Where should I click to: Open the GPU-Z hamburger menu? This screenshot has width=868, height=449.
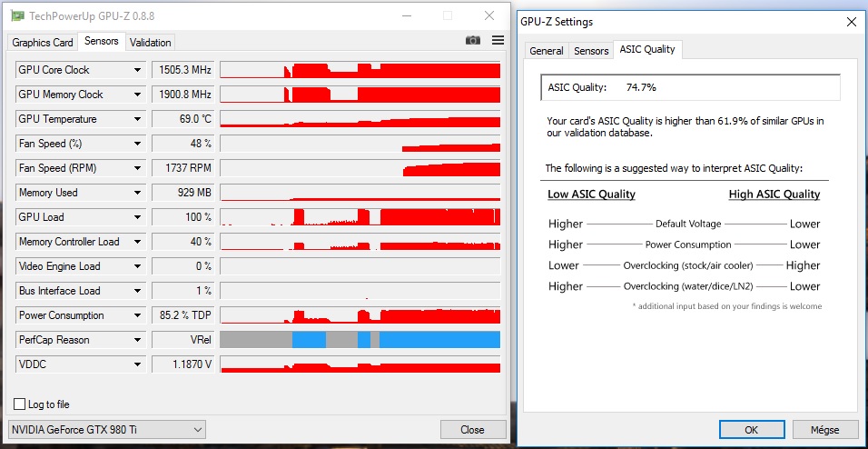pos(498,40)
